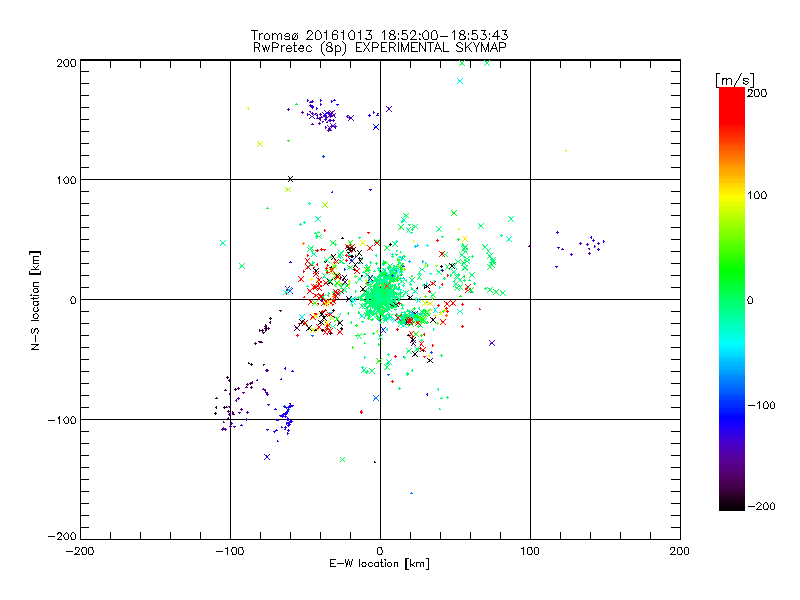The image size is (800, 600).
Task: Click the colorbar label '200' at top
Action: click(x=757, y=93)
